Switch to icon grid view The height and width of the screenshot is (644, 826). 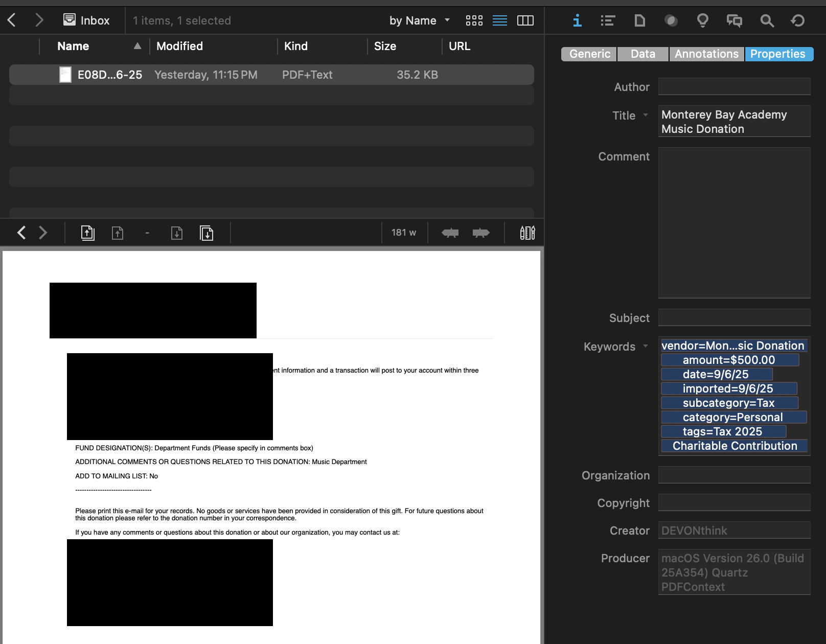click(x=474, y=20)
